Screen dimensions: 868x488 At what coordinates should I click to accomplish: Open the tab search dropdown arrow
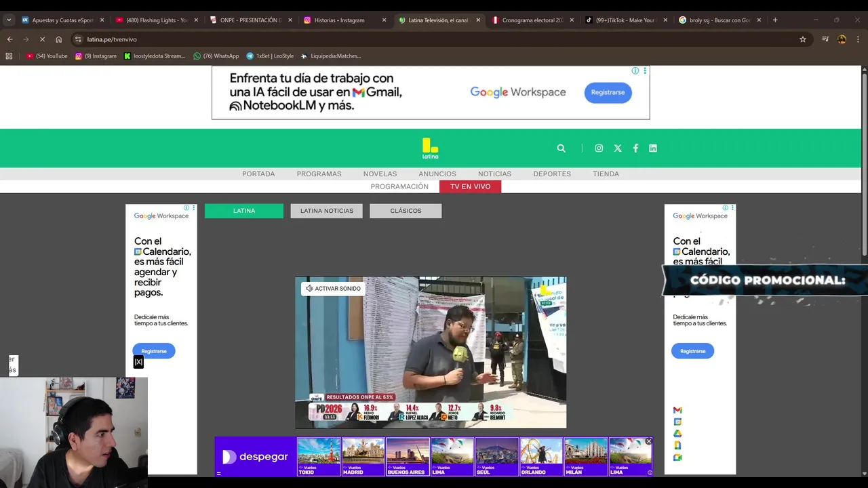tap(9, 20)
